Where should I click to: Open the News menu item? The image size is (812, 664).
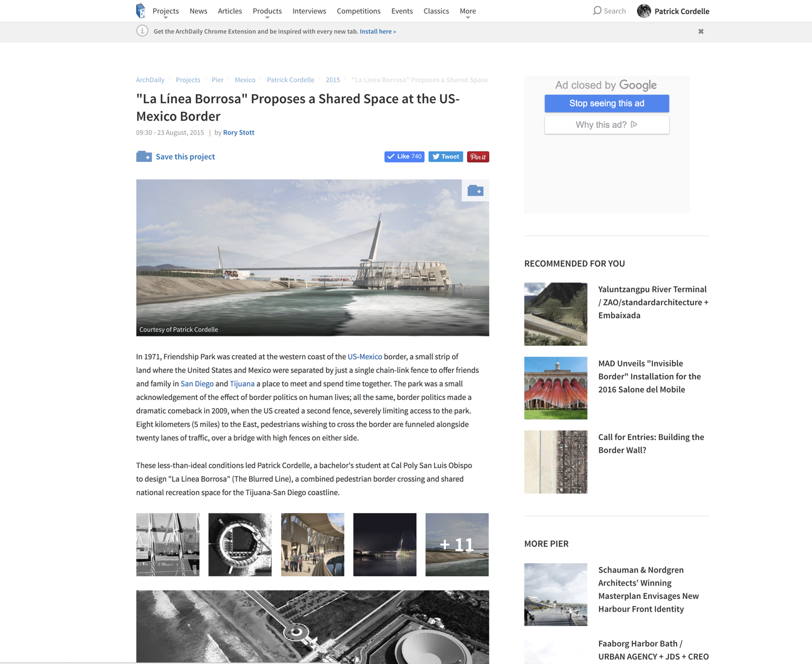tap(198, 11)
